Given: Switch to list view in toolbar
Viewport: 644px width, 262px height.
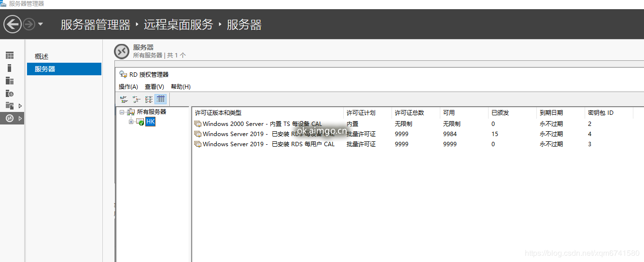Looking at the screenshot, I should 149,99.
